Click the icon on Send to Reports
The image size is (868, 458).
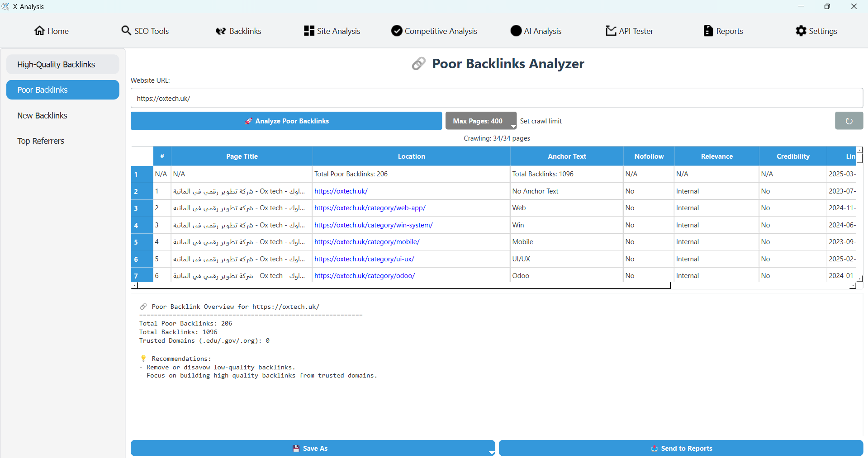click(654, 449)
